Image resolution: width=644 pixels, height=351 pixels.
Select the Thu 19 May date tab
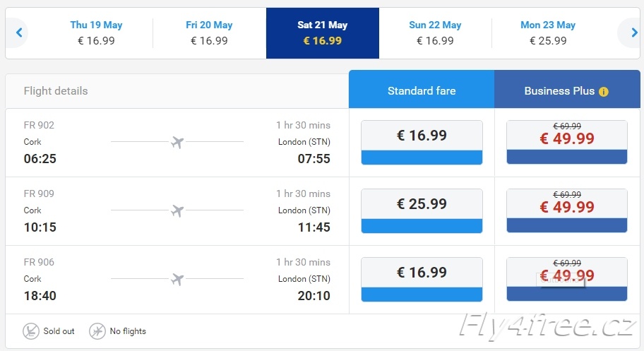[96, 33]
